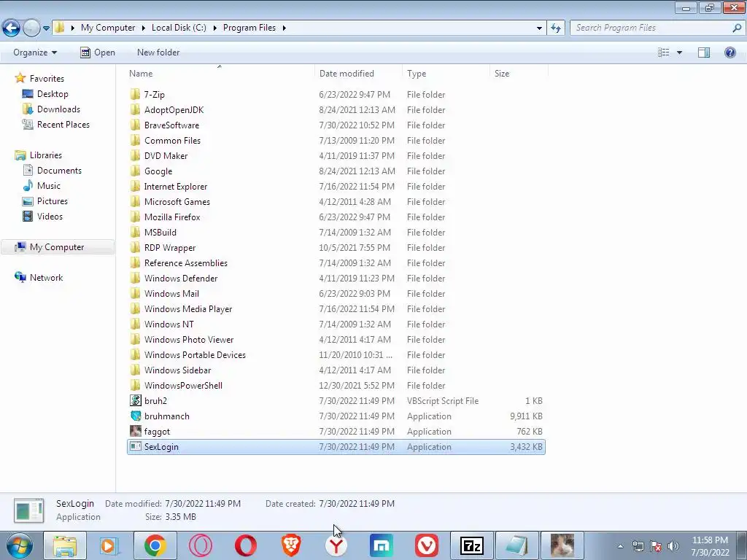Sort by Type column header
Image resolution: width=747 pixels, height=560 pixels.
pyautogui.click(x=417, y=74)
